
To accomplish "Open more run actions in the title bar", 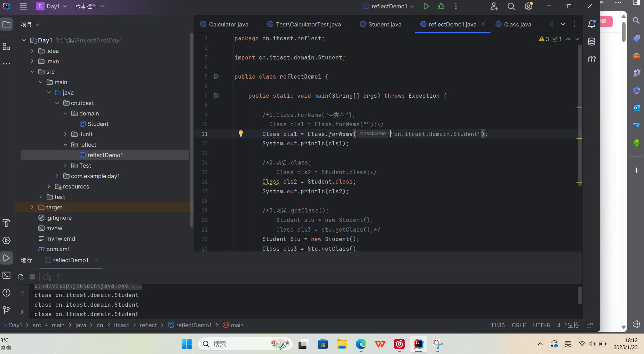I will 456,6.
